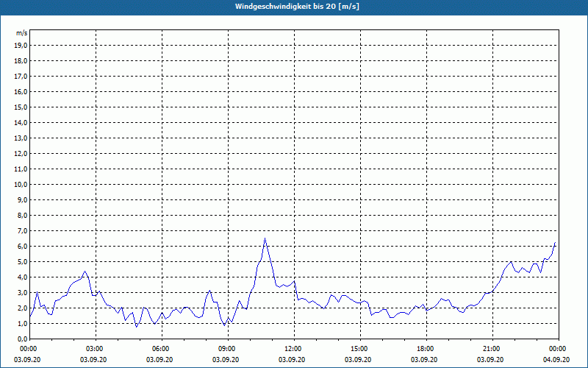Click the highest peak of the blue wind curve
The image size is (588, 368).
[265, 238]
